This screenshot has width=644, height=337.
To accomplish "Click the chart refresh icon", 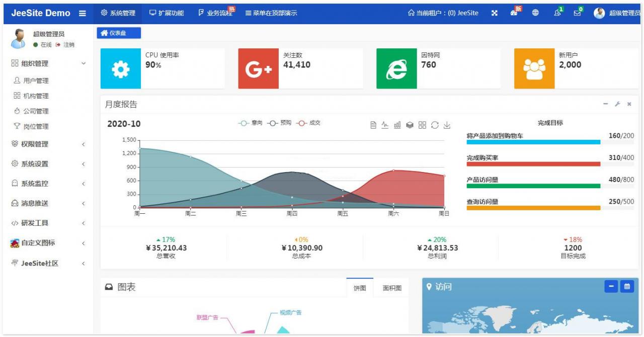I will point(435,124).
